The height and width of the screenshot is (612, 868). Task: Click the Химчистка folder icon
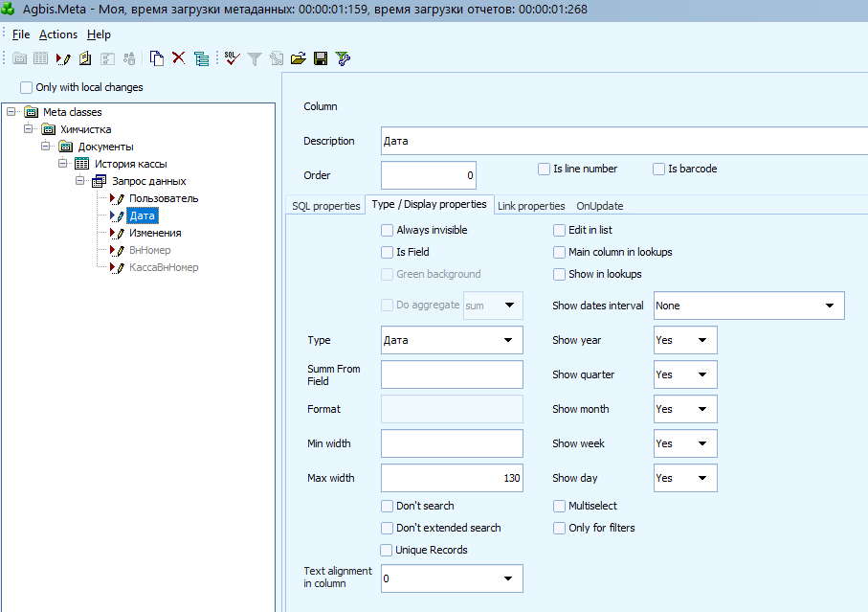(49, 129)
